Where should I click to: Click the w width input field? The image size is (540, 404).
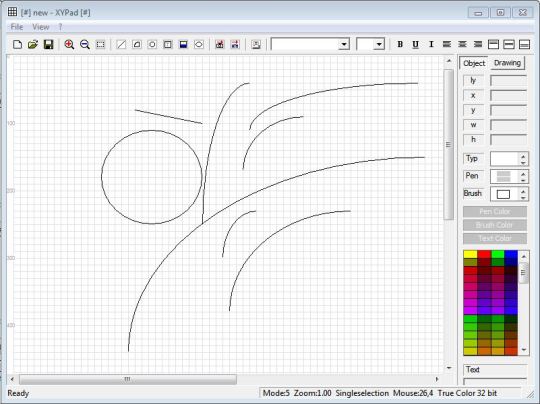(x=508, y=125)
